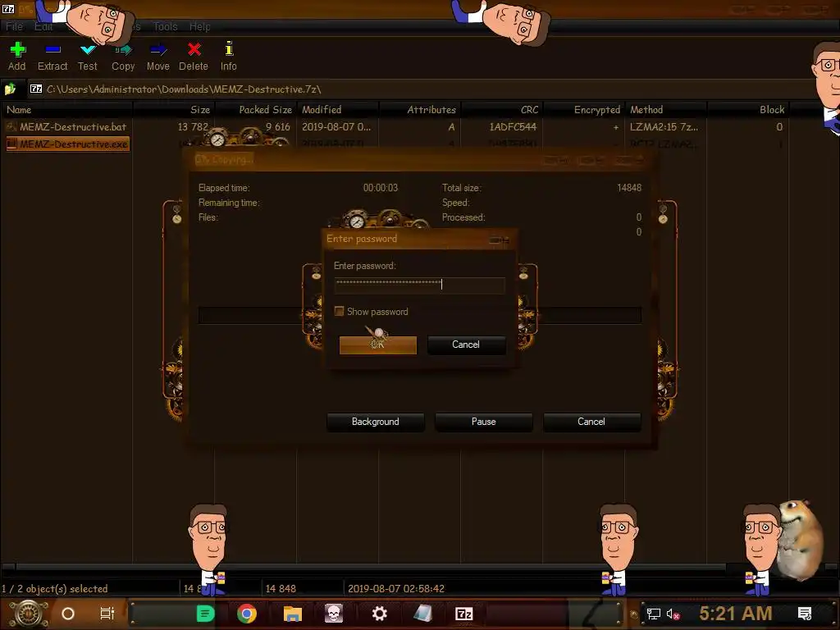Click the 5:21 AM taskbar clock
This screenshot has height=630, width=840.
[x=736, y=614]
